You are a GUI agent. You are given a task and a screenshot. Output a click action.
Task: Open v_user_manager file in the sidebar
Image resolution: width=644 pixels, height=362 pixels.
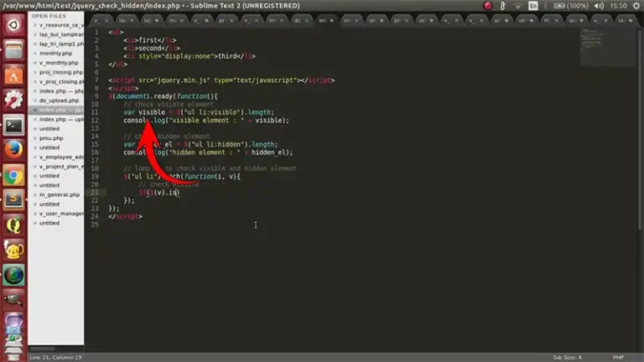(x=61, y=214)
